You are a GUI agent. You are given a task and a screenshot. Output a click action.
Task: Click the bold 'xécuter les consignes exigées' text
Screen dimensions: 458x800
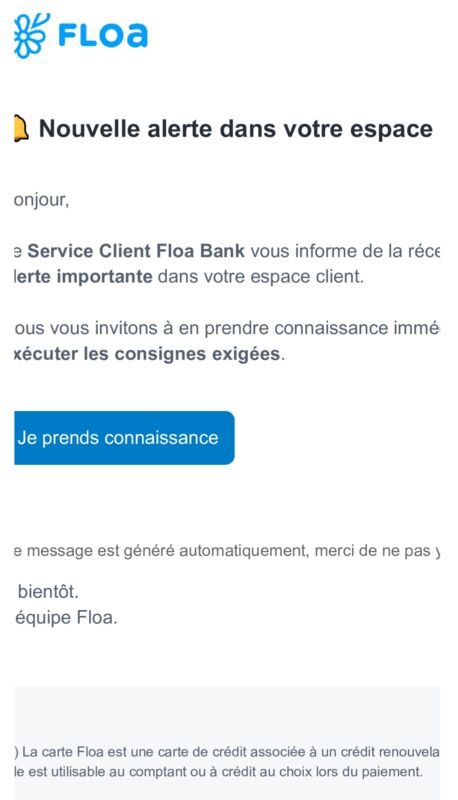click(x=147, y=354)
